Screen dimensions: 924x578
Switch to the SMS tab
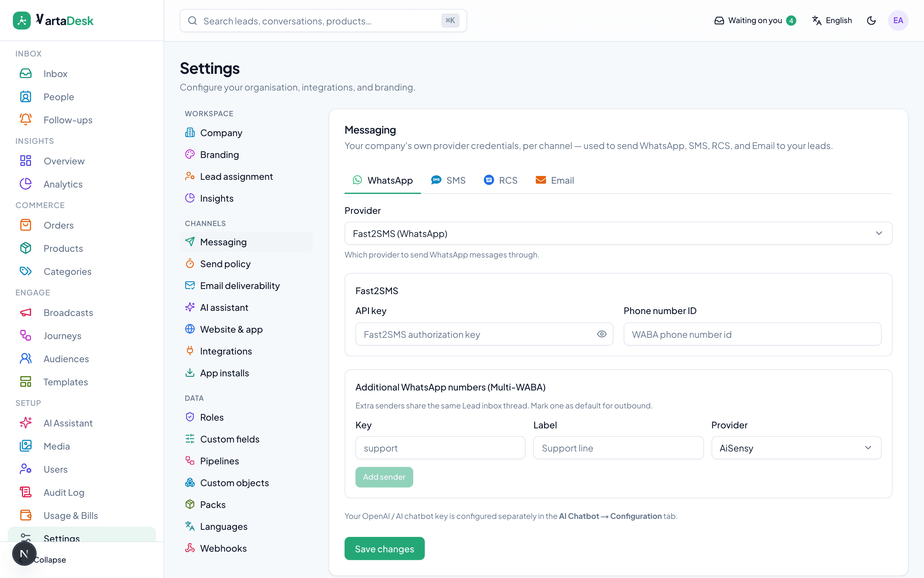[x=448, y=180]
